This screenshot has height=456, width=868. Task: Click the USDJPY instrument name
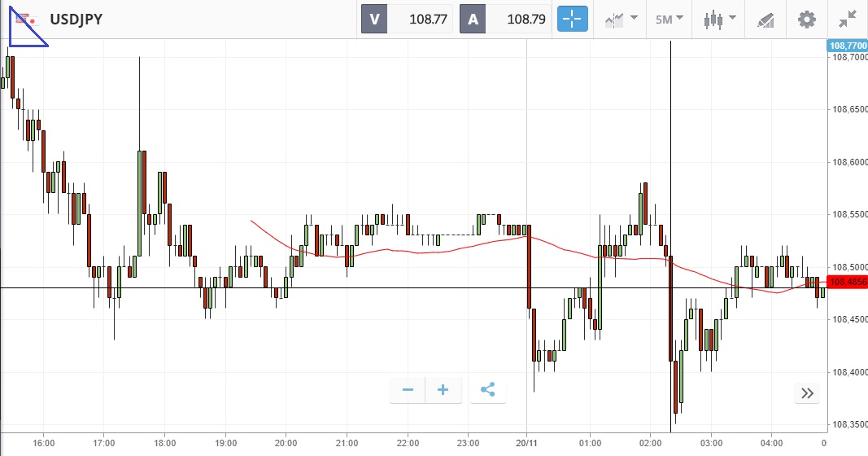[76, 19]
